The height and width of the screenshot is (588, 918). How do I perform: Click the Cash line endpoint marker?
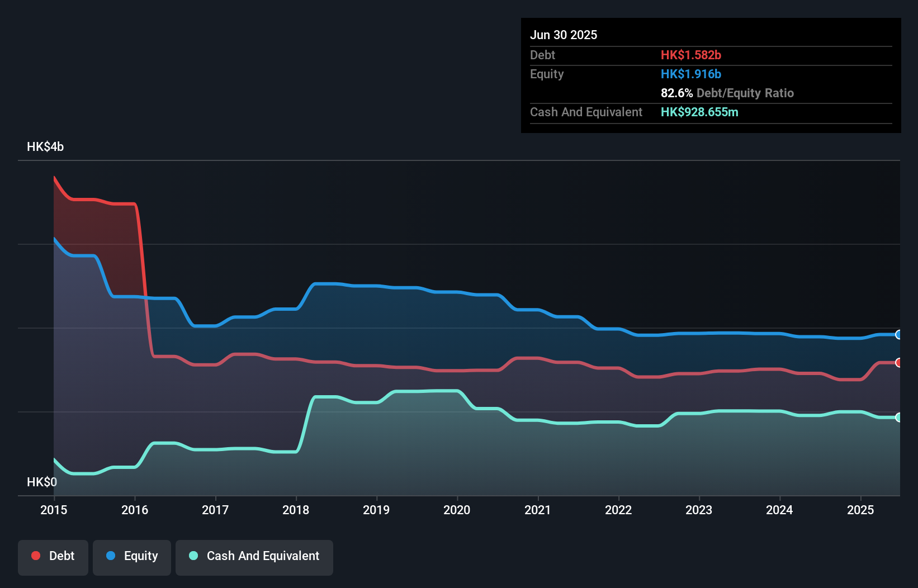tap(898, 417)
